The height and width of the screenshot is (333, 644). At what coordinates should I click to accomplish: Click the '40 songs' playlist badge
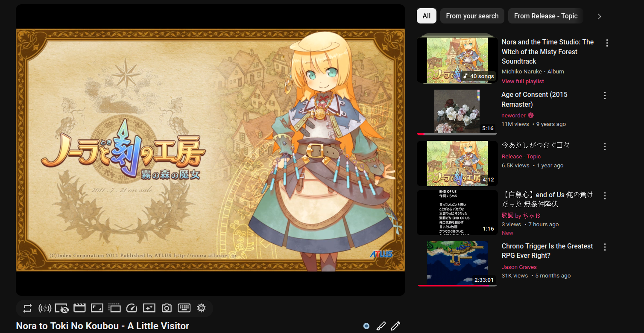coord(479,76)
